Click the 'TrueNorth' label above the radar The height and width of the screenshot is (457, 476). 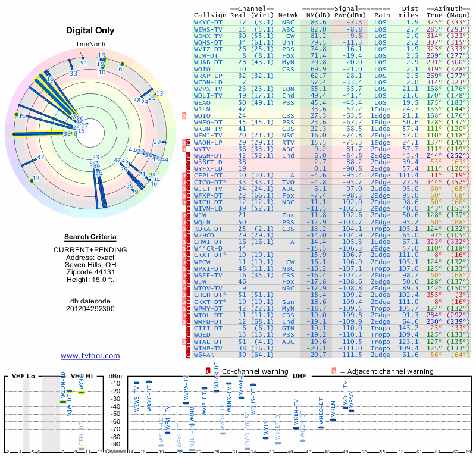90,44
